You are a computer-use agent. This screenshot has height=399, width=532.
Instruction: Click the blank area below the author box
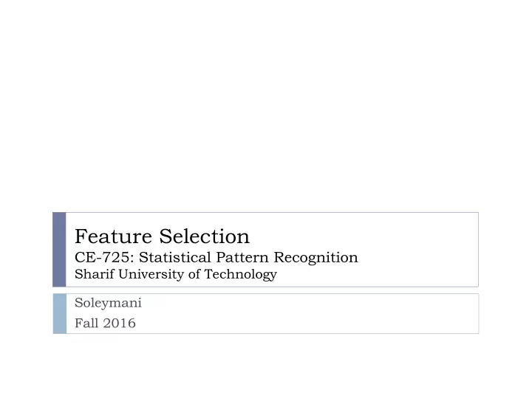point(266,366)
